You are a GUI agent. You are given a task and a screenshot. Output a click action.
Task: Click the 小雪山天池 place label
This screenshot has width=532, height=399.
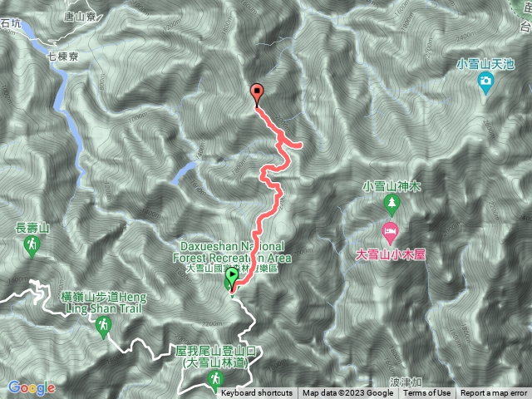[485, 64]
